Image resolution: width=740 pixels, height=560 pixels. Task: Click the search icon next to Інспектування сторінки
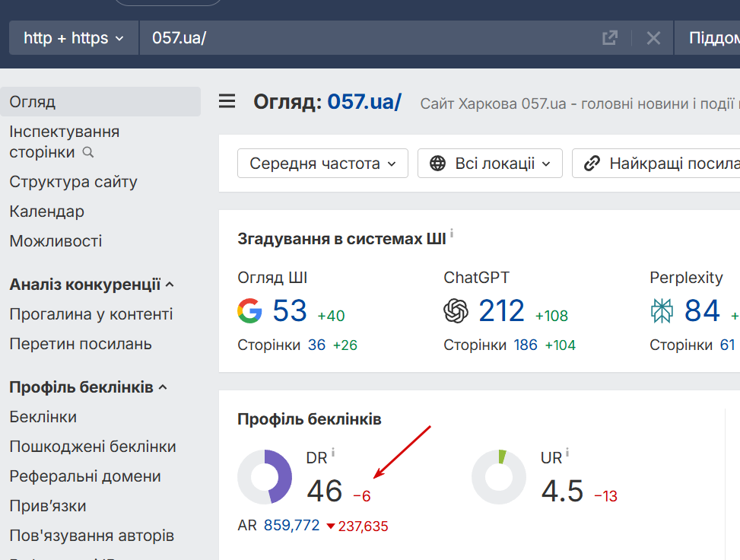pyautogui.click(x=88, y=153)
